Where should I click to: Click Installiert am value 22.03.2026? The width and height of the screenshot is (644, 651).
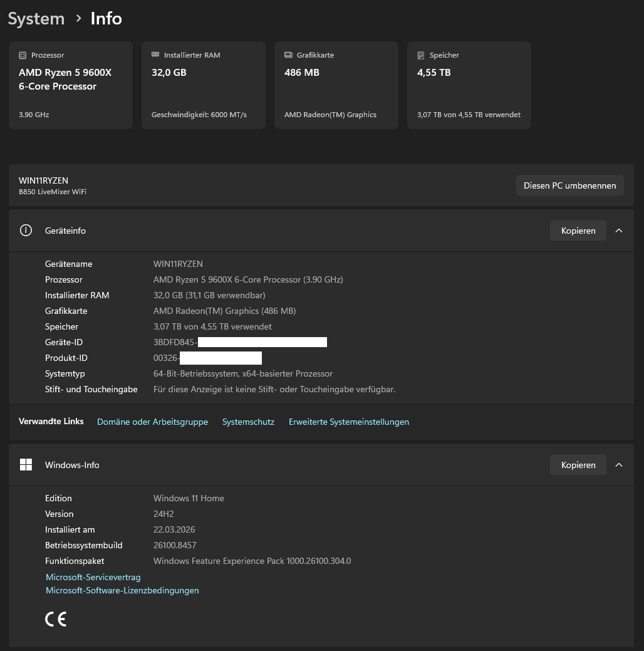(174, 530)
